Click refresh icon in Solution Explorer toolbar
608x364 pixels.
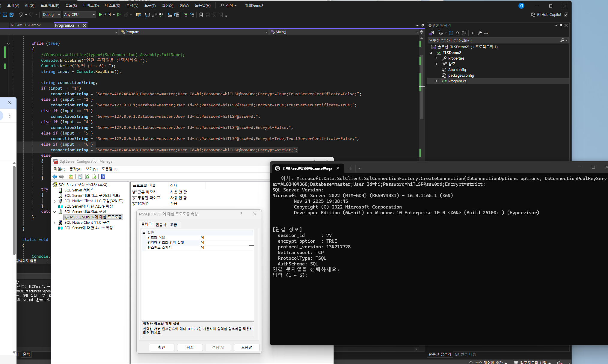(x=451, y=33)
